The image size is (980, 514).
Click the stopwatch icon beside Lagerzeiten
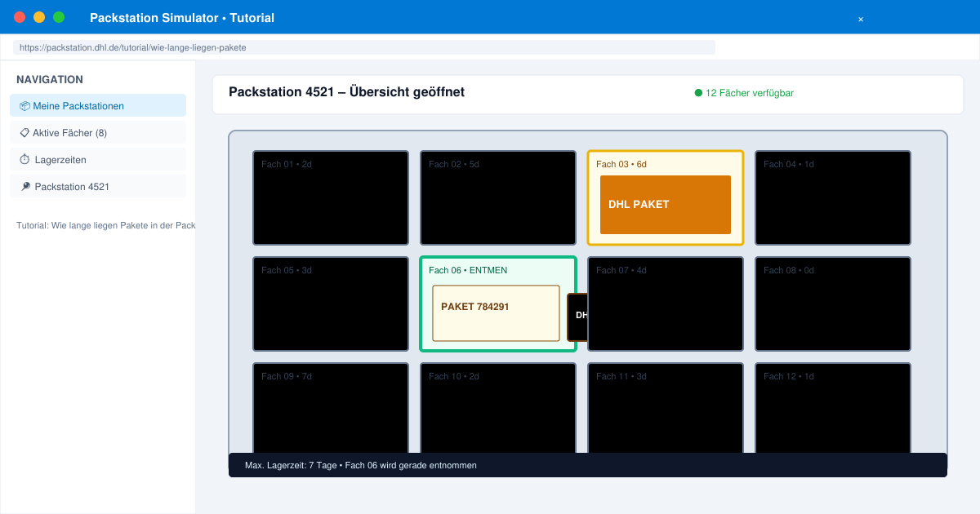[24, 160]
